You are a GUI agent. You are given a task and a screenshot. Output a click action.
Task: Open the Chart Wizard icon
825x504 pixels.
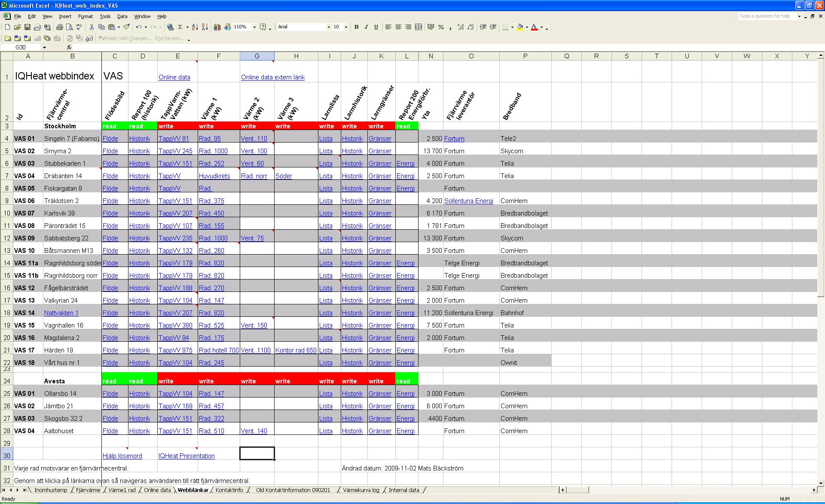217,27
